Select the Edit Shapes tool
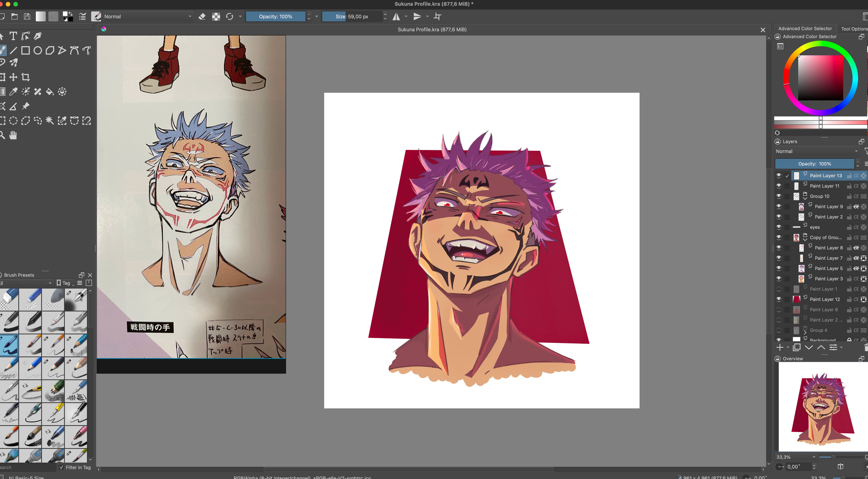This screenshot has height=479, width=868. pyautogui.click(x=26, y=36)
